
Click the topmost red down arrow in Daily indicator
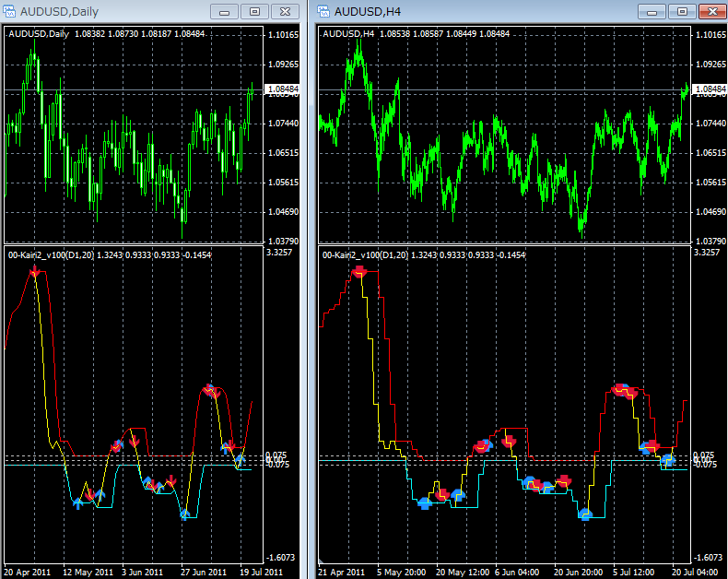pyautogui.click(x=34, y=271)
